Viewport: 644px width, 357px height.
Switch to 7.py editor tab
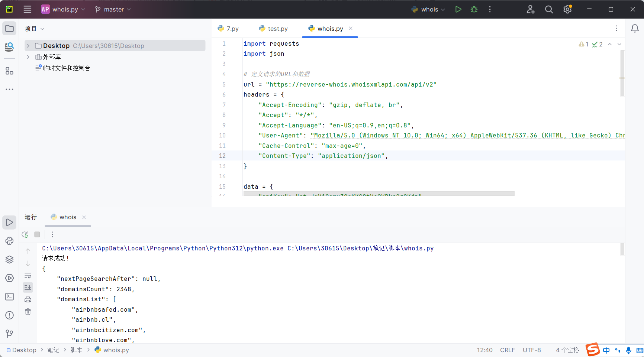tap(228, 29)
